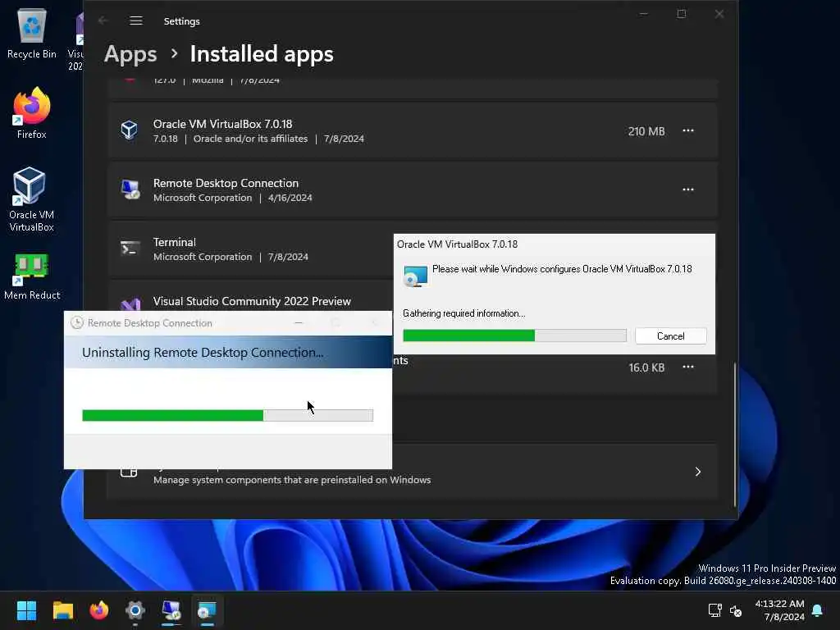This screenshot has width=840, height=630.
Task: Click the 210 MB size value
Action: [646, 131]
